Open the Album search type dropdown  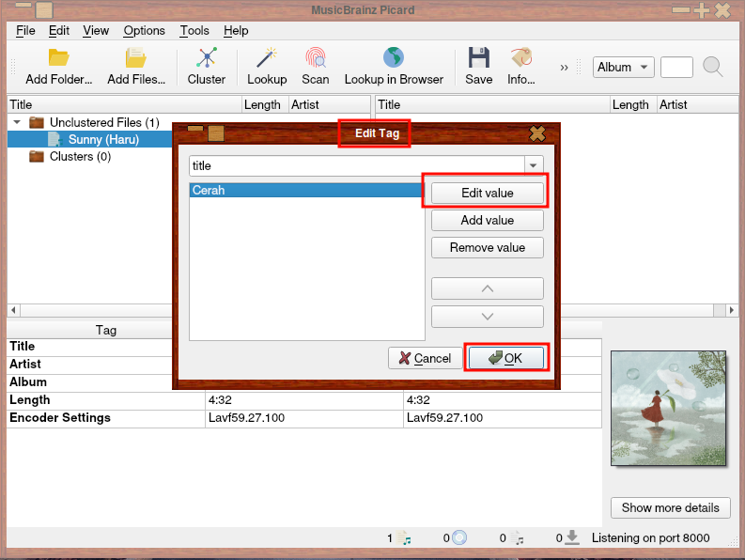(x=623, y=67)
